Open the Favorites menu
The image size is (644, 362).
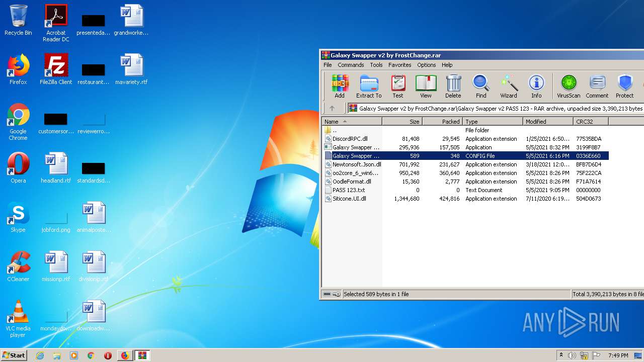tap(400, 65)
